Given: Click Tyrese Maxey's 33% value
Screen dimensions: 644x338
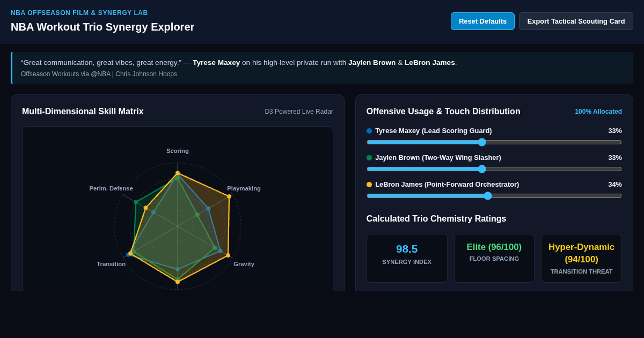Looking at the screenshot, I should coord(615,131).
